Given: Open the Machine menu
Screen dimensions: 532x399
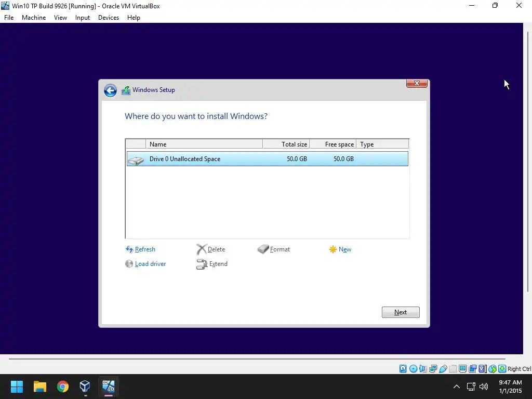Looking at the screenshot, I should 34,18.
